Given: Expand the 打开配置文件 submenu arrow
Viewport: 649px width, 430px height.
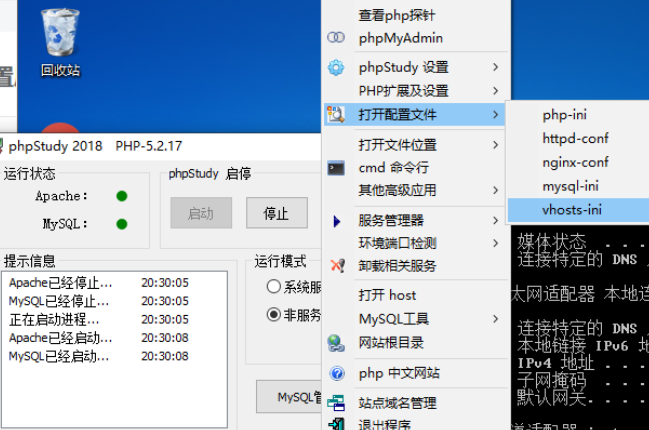Looking at the screenshot, I should pyautogui.click(x=495, y=114).
